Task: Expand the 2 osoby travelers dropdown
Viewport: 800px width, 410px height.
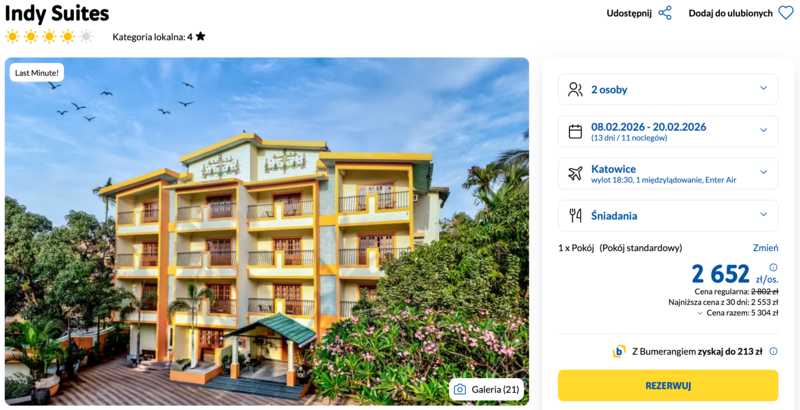Action: coord(763,89)
